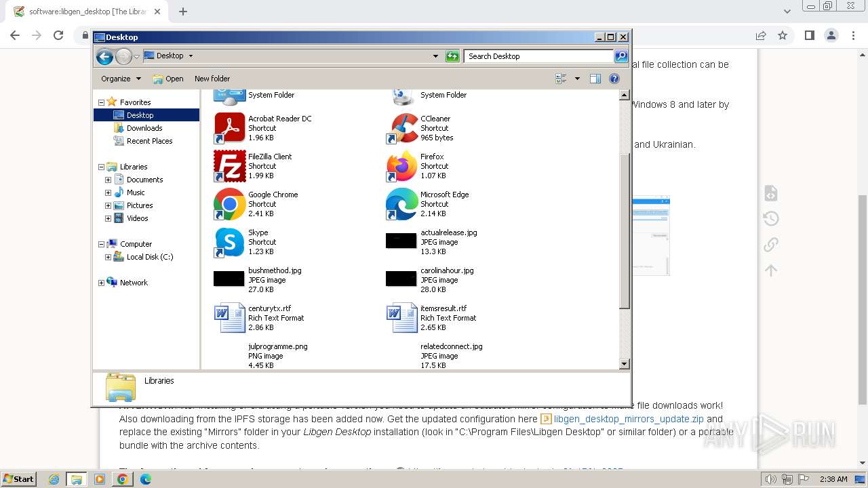Show previous locations in the address bar
Screen dimensions: 868x488
pyautogui.click(x=435, y=56)
